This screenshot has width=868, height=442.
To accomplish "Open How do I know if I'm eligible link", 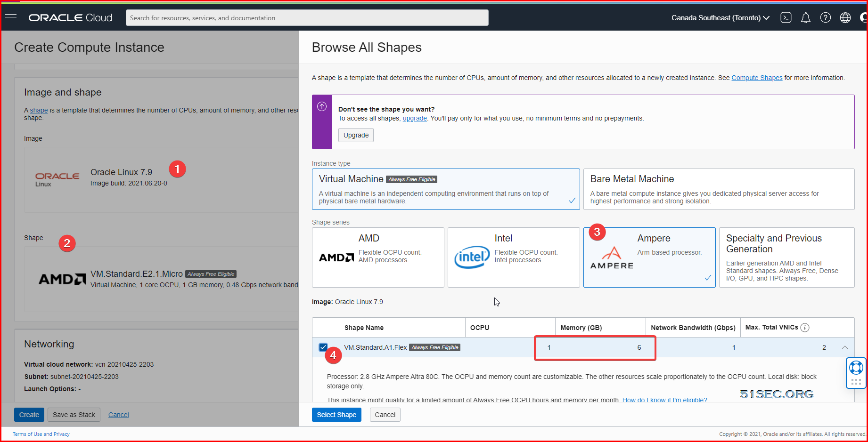I will tap(664, 400).
